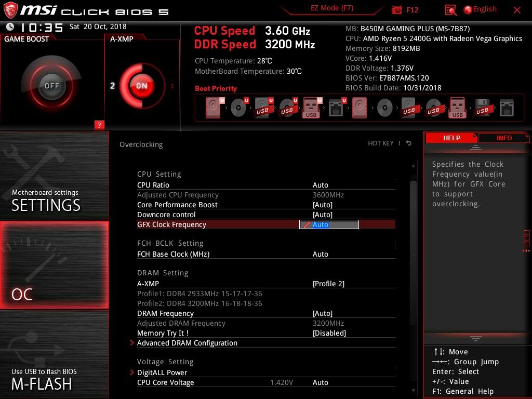
Task: Click the Boot Priority label
Action: point(216,88)
